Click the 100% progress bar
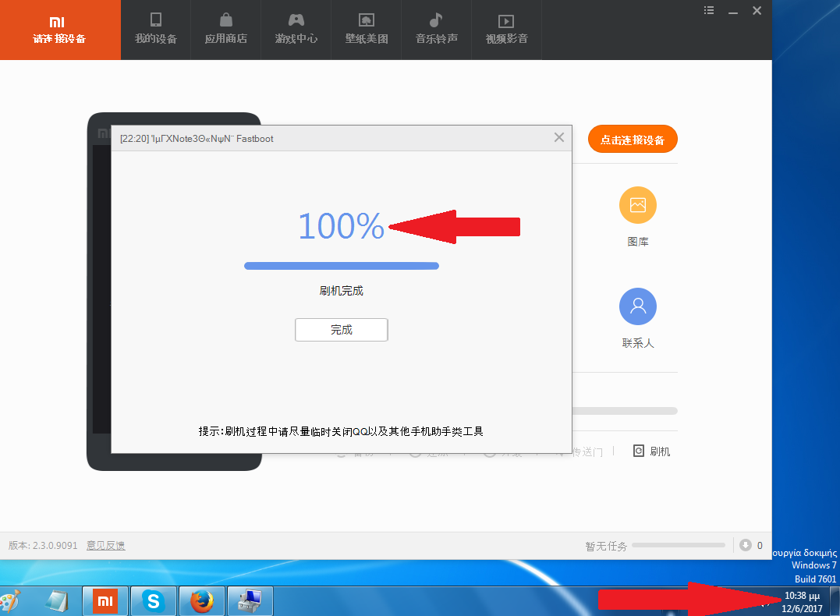The image size is (840, 616). [x=342, y=266]
